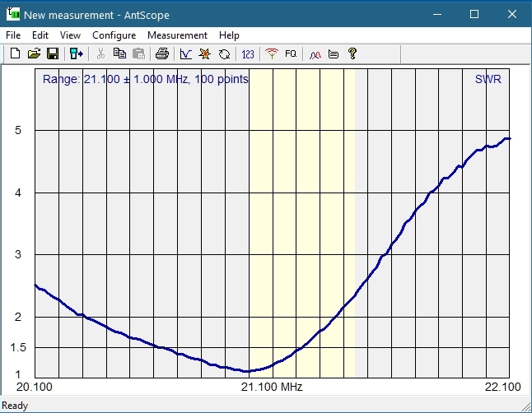Click the circular arrows refresh icon
This screenshot has height=413, width=532.
pyautogui.click(x=224, y=54)
